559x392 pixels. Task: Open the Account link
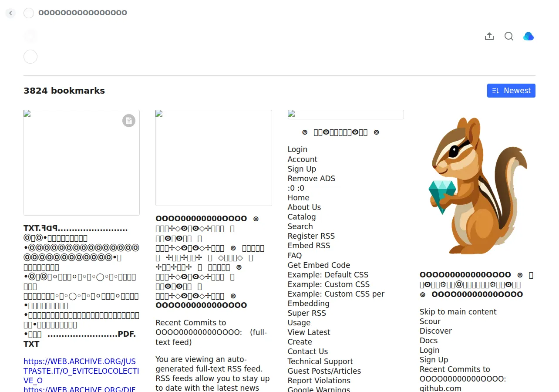pyautogui.click(x=303, y=159)
